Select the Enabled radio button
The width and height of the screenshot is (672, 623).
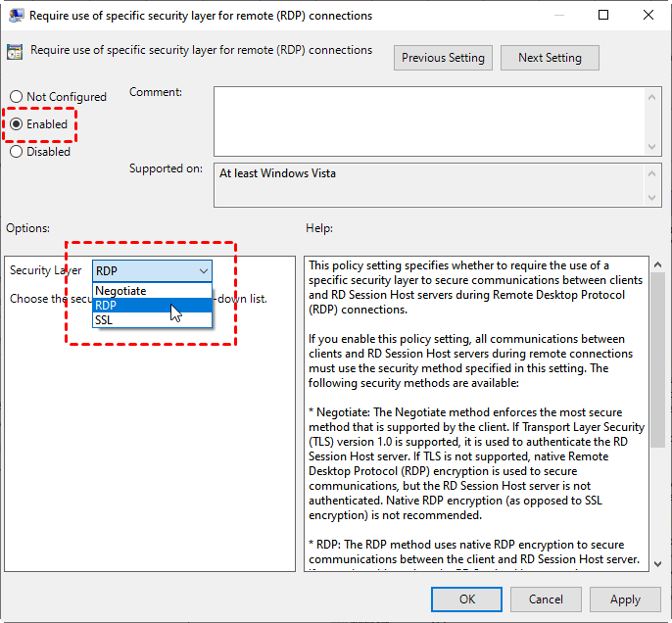pyautogui.click(x=17, y=124)
